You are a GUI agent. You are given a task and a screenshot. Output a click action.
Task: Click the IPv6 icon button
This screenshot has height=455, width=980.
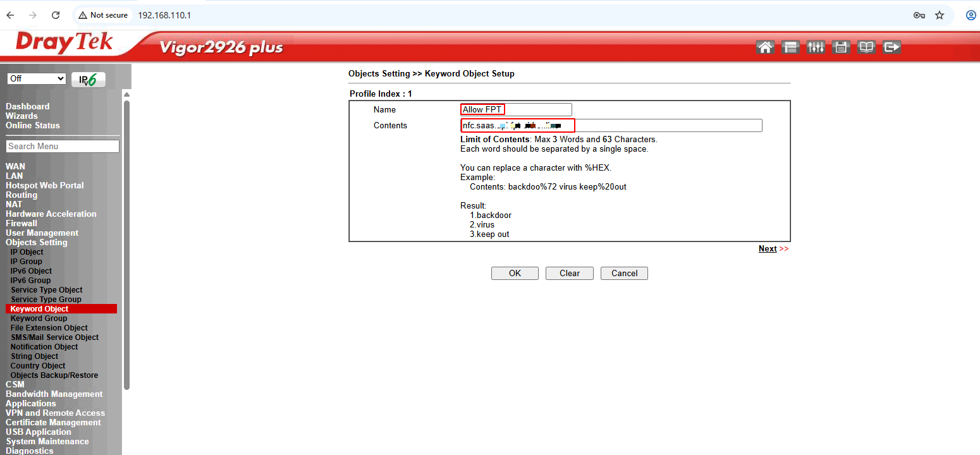click(89, 79)
